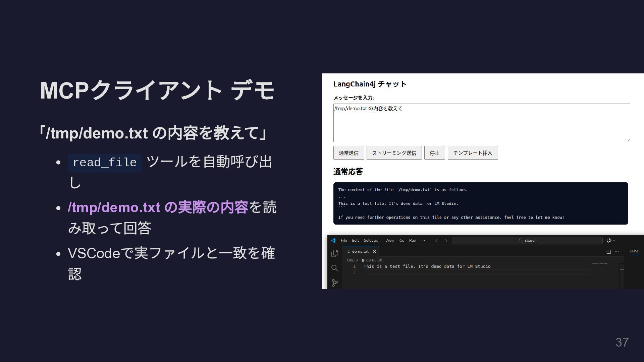
Task: Navigate forward with the right arrow
Action: coord(445,240)
